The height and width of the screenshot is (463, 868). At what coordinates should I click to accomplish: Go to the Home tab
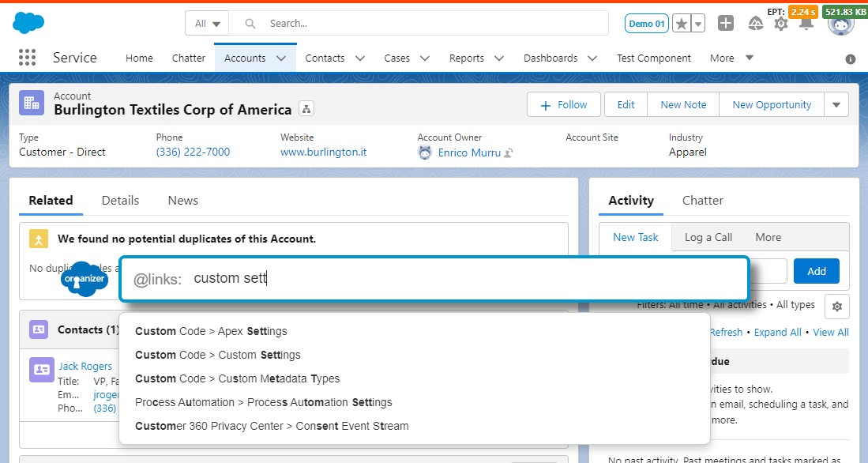[x=139, y=58]
